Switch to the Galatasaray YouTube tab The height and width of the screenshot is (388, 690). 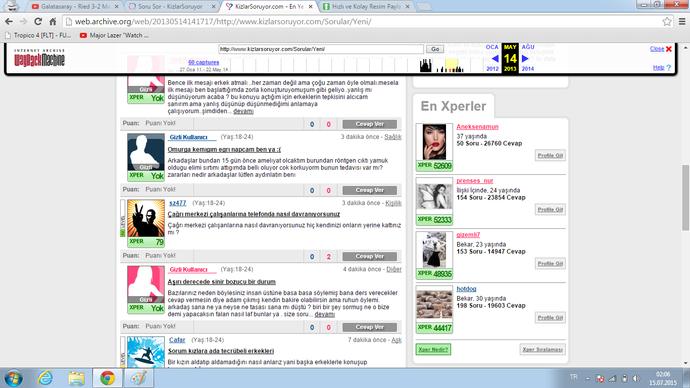76,7
